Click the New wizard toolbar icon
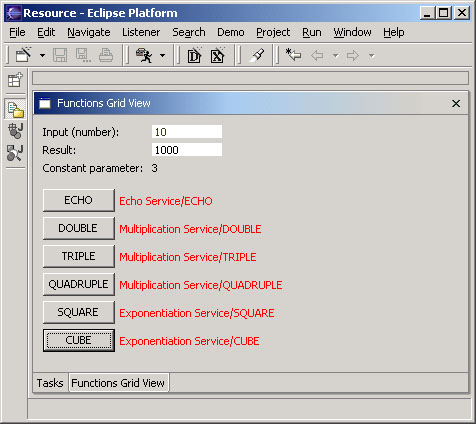The width and height of the screenshot is (476, 424). [x=23, y=55]
